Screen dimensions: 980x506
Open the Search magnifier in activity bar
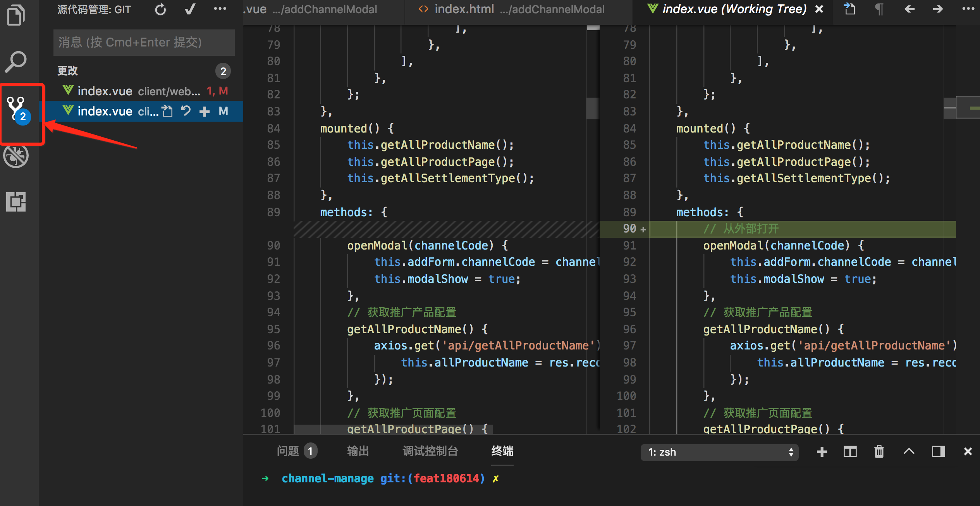point(16,62)
